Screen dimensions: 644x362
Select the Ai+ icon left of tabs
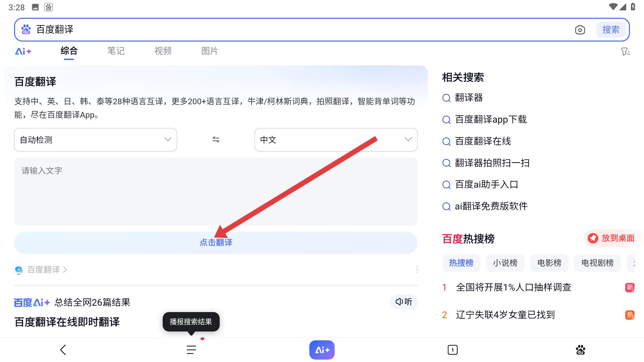pyautogui.click(x=23, y=51)
